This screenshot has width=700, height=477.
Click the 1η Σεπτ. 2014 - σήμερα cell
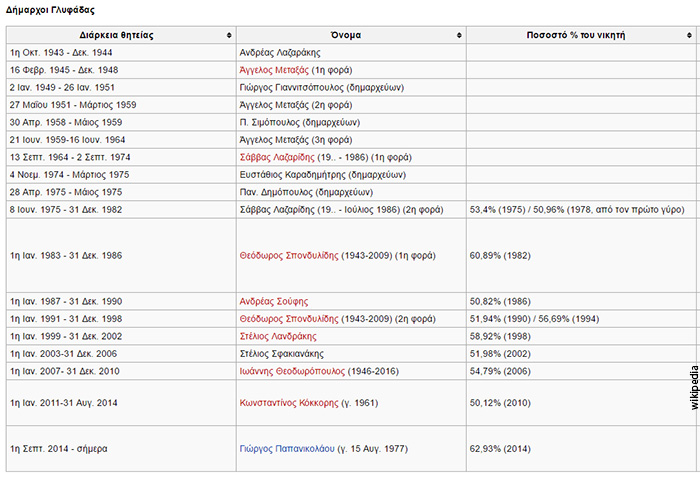58,450
